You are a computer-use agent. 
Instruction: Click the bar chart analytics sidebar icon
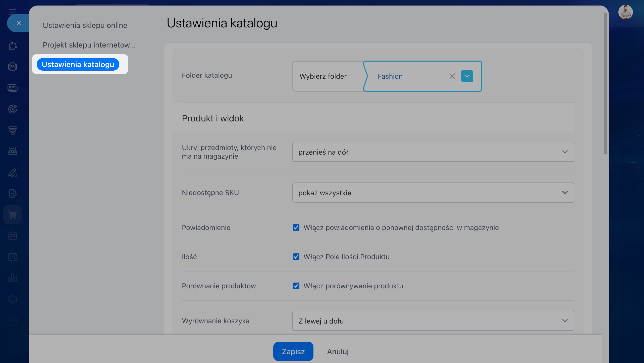(13, 278)
